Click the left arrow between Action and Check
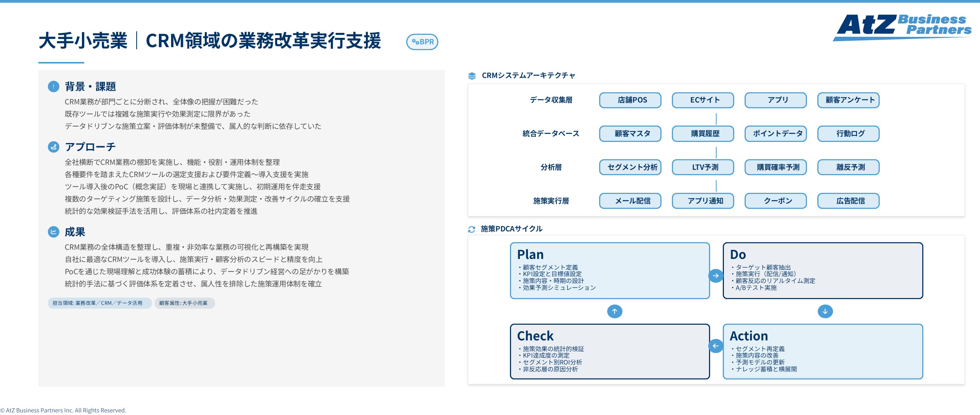The image size is (980, 415). point(716,346)
